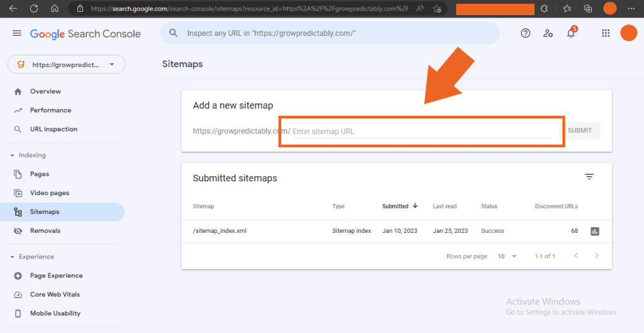Open Pages report in sidebar
This screenshot has height=333, width=644.
point(40,174)
